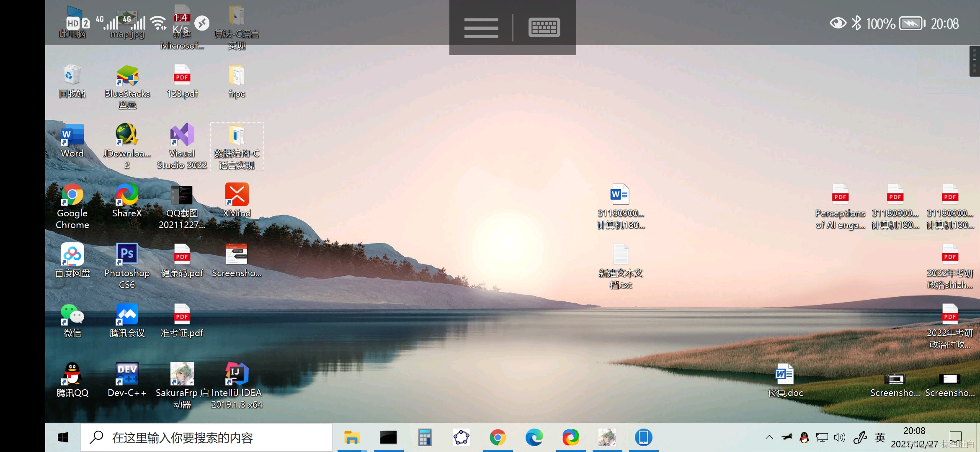Click the taskbar search input box

tap(207, 438)
